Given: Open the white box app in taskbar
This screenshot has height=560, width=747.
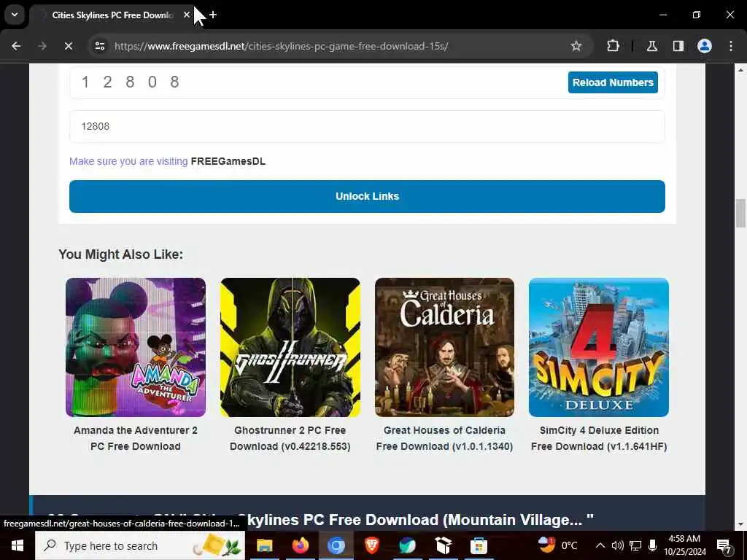Looking at the screenshot, I should coord(443,545).
